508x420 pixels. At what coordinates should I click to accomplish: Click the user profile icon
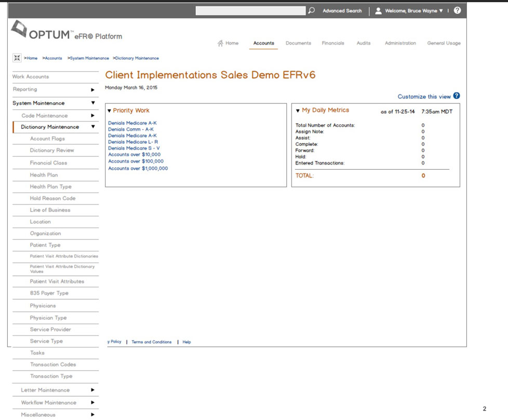pos(378,10)
